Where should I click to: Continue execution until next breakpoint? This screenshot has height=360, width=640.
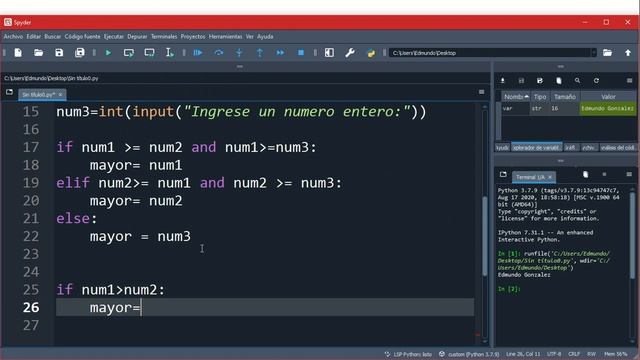[x=280, y=53]
